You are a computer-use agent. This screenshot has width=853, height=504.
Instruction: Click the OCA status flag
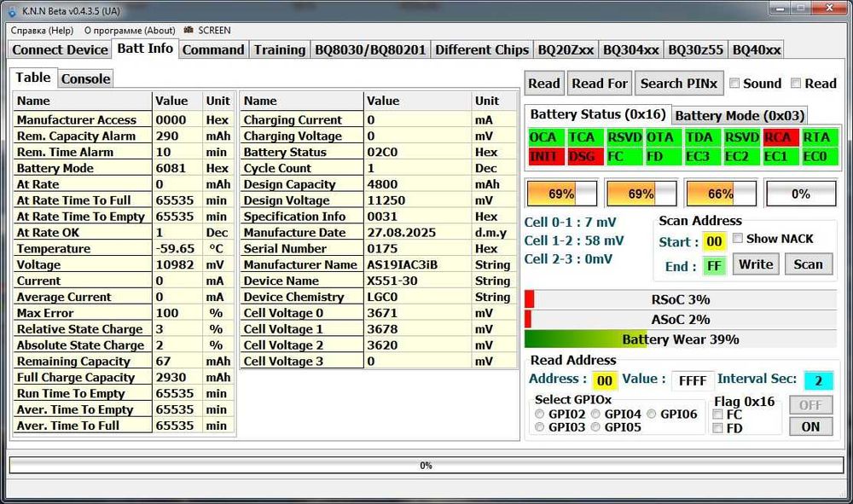coord(546,137)
